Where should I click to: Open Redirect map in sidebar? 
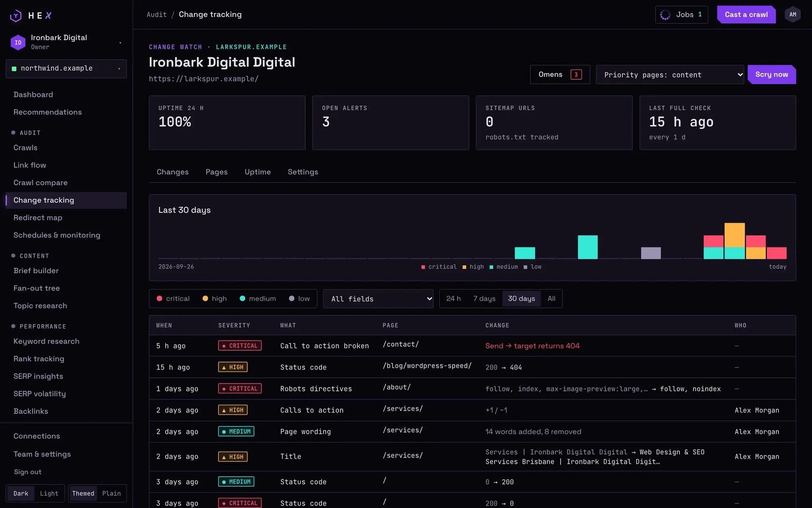coord(66,218)
